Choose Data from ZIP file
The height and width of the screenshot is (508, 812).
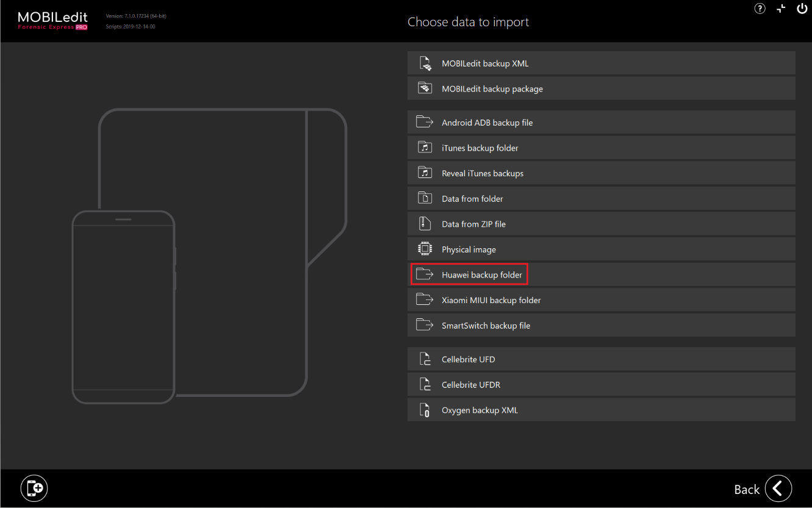coord(601,224)
